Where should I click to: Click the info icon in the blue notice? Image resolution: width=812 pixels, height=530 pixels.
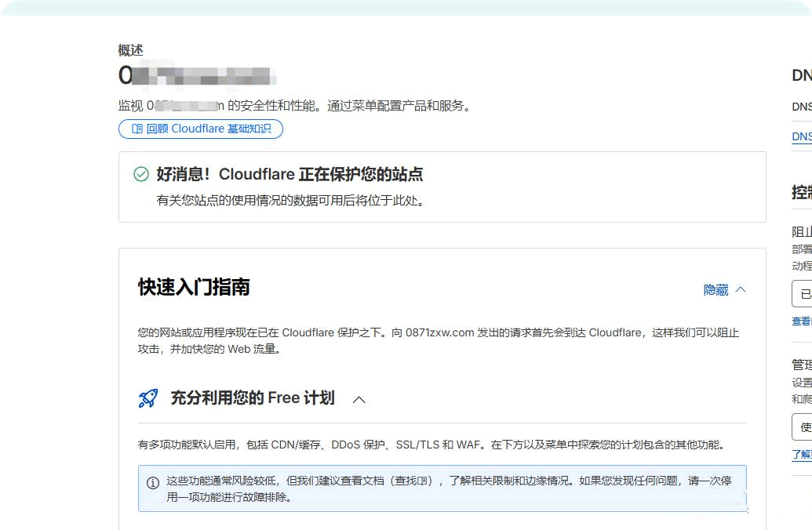(153, 483)
